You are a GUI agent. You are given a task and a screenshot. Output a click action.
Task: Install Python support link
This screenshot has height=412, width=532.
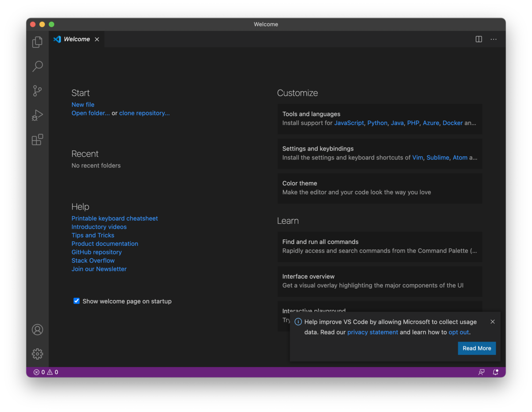[377, 123]
